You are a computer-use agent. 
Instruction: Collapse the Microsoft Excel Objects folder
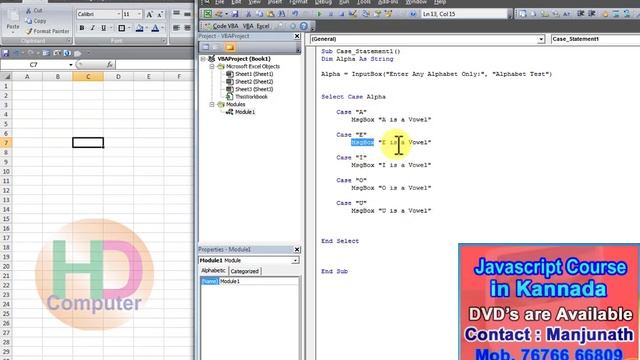click(x=212, y=66)
